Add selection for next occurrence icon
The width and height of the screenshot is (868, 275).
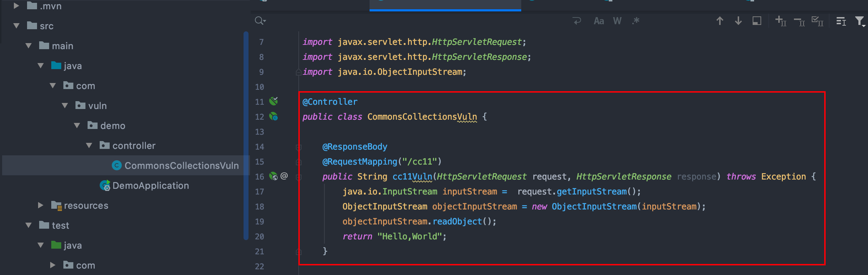(x=780, y=21)
